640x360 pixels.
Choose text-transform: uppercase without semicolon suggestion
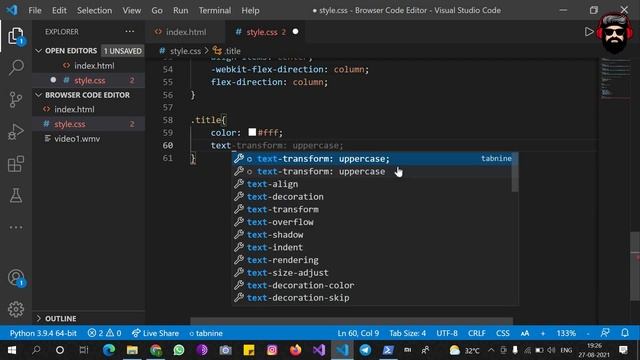[x=372, y=171]
